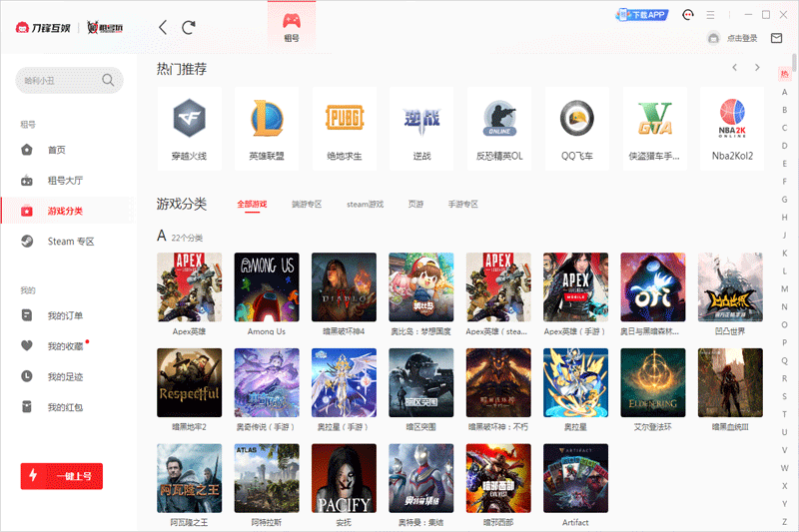Open the mail envelope icon
Viewport: 799px width, 532px height.
click(x=776, y=39)
